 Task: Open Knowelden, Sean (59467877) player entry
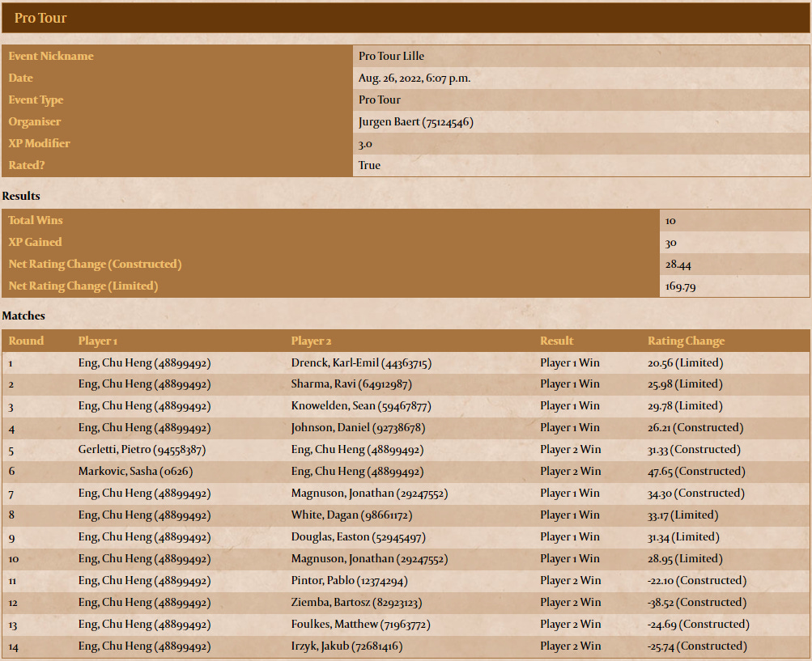[361, 406]
